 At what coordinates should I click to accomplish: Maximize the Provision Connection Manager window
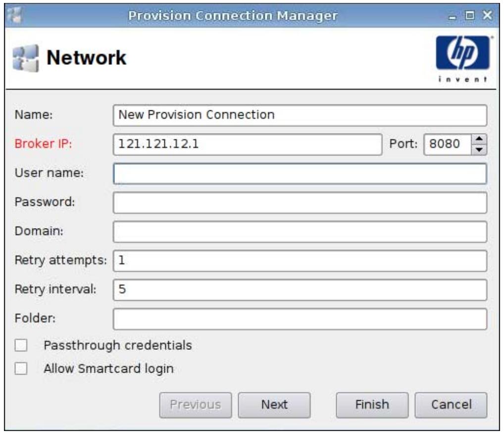point(470,15)
